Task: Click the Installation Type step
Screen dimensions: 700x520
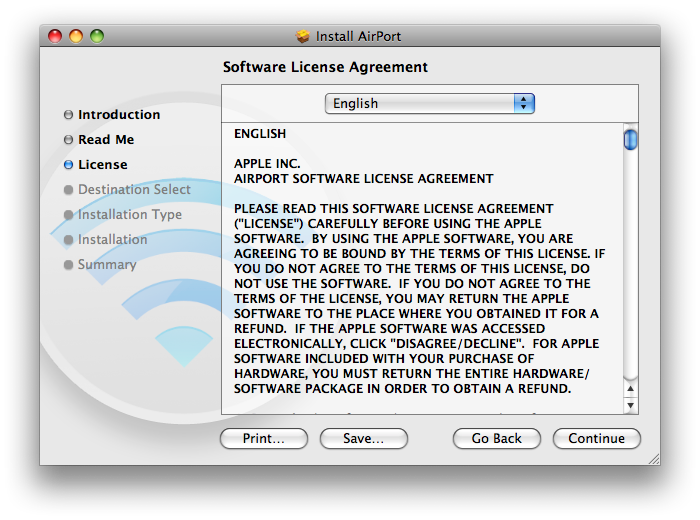Action: point(130,215)
